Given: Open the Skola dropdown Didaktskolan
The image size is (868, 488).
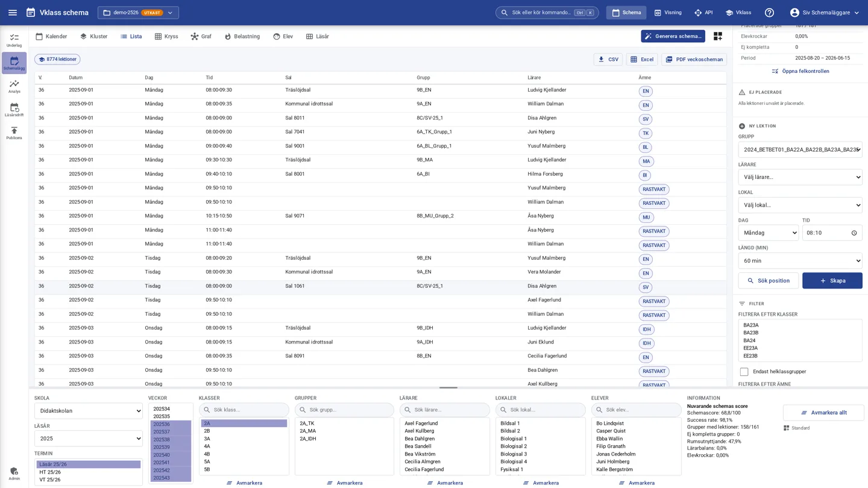Looking at the screenshot, I should [89, 411].
